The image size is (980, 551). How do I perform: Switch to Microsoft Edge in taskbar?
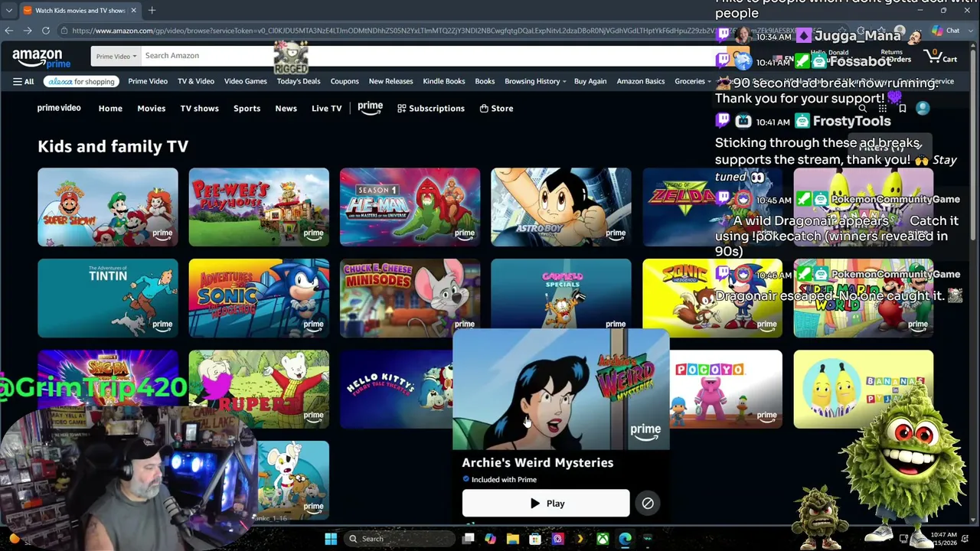point(625,539)
